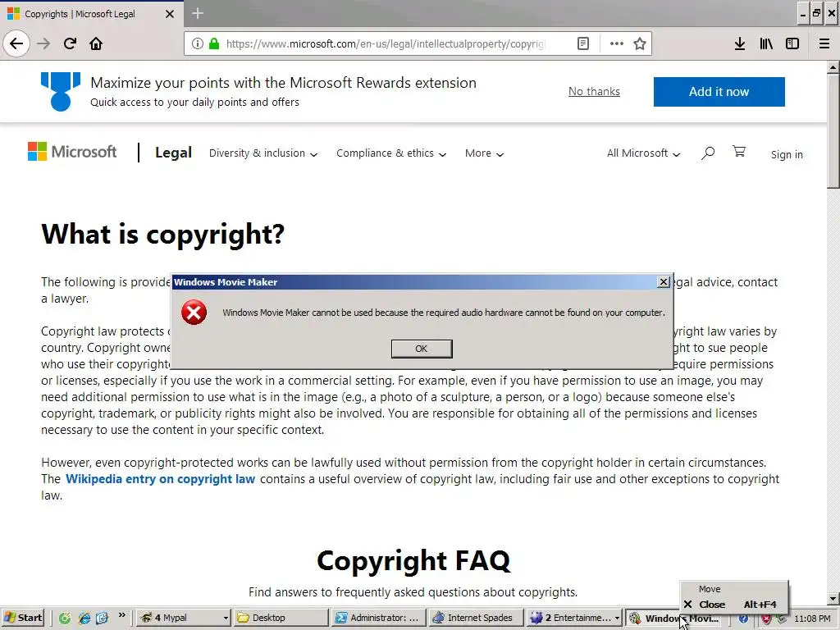The width and height of the screenshot is (840, 630).
Task: Switch to Administrator console taskbar button
Action: (378, 618)
